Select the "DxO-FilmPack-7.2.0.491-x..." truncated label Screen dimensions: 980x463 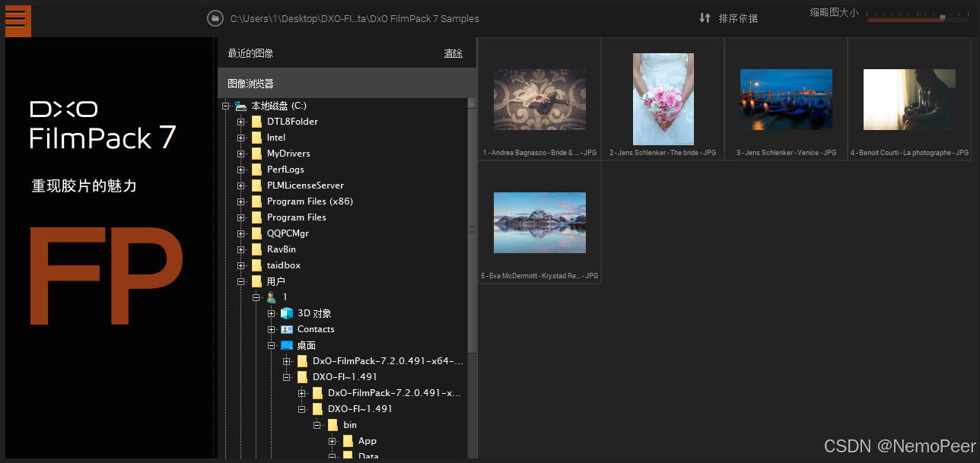(395, 393)
